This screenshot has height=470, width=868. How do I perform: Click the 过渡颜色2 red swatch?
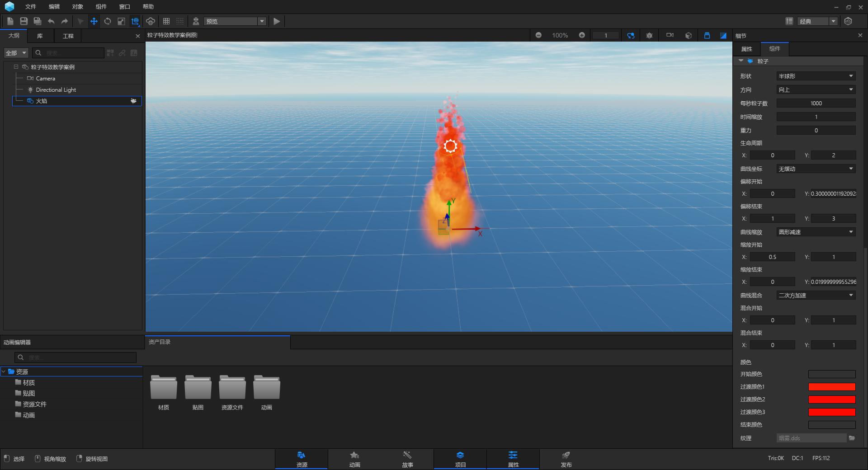click(832, 399)
